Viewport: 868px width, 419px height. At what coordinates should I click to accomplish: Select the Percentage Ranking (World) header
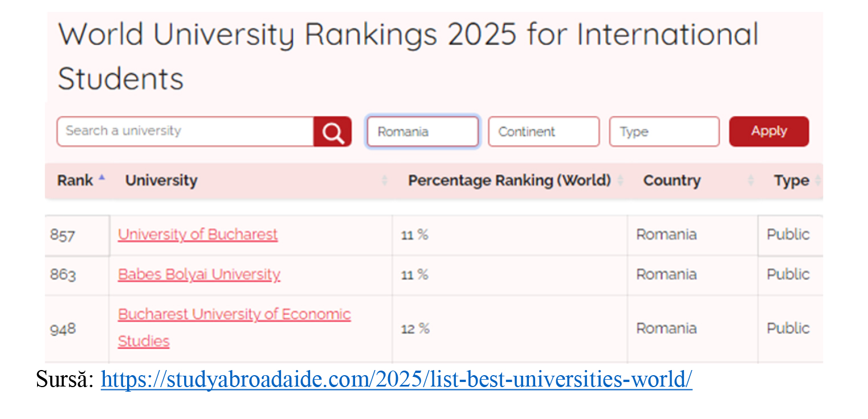pos(510,180)
